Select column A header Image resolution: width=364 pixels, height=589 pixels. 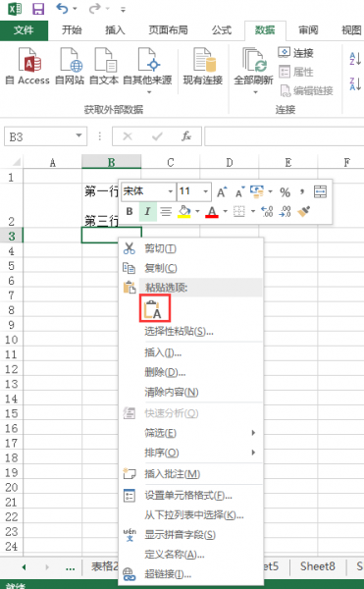(53, 162)
